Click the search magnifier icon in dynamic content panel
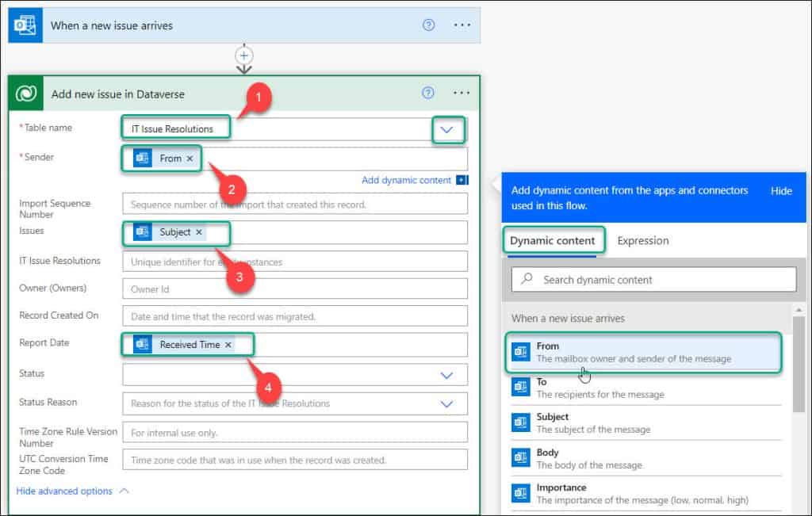This screenshot has width=812, height=516. pos(527,278)
